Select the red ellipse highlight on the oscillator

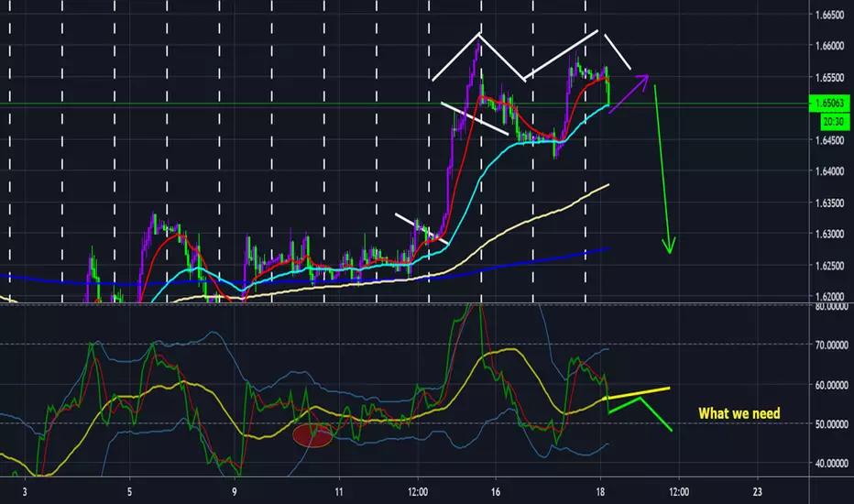[x=312, y=436]
